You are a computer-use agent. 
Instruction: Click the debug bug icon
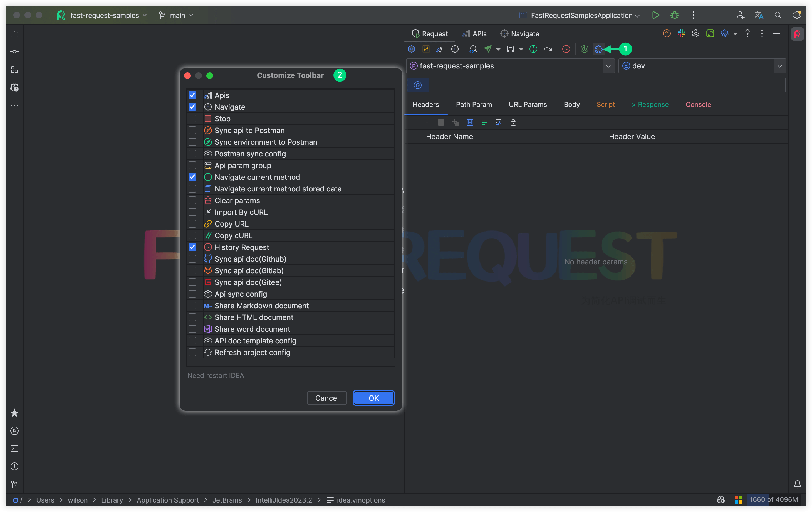[674, 15]
